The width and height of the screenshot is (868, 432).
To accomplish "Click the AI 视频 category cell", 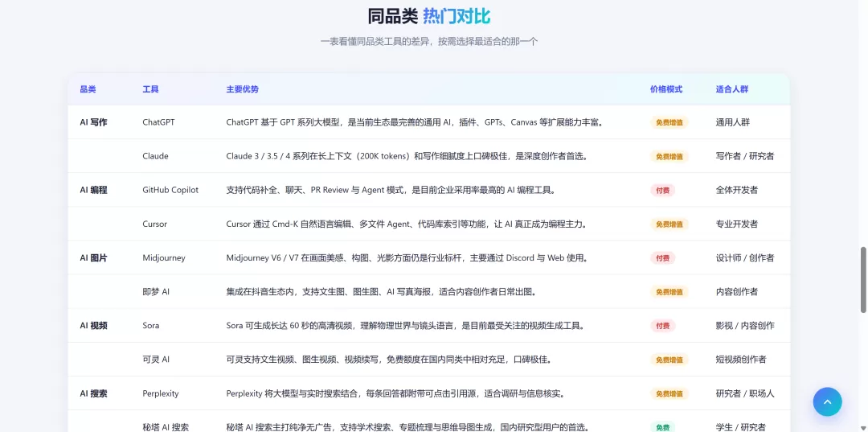I will pyautogui.click(x=93, y=326).
